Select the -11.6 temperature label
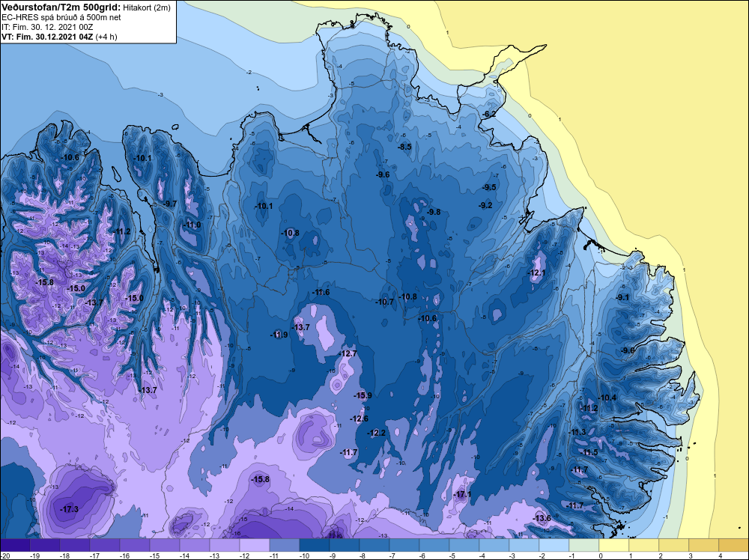 pos(321,293)
